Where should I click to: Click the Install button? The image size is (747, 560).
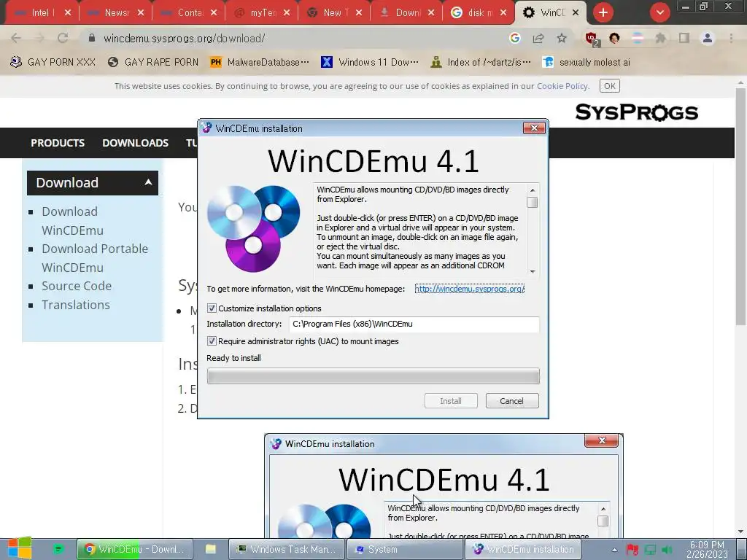click(x=451, y=401)
